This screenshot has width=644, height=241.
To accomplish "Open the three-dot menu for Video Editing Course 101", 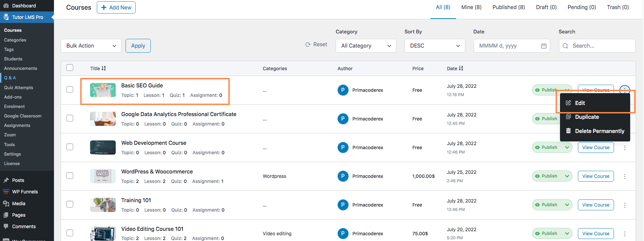I will pyautogui.click(x=625, y=234).
